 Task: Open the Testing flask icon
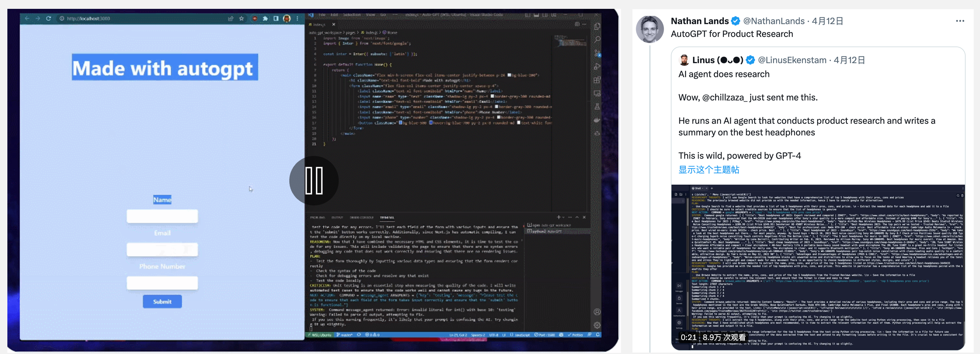click(597, 107)
